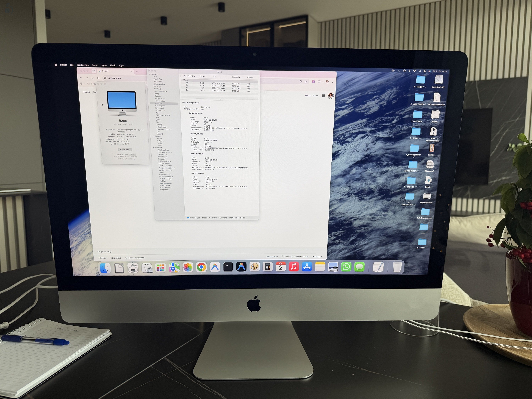Screen dimensions: 532x399
Task: Open the painter's palette app in Dock
Action: coord(254,267)
